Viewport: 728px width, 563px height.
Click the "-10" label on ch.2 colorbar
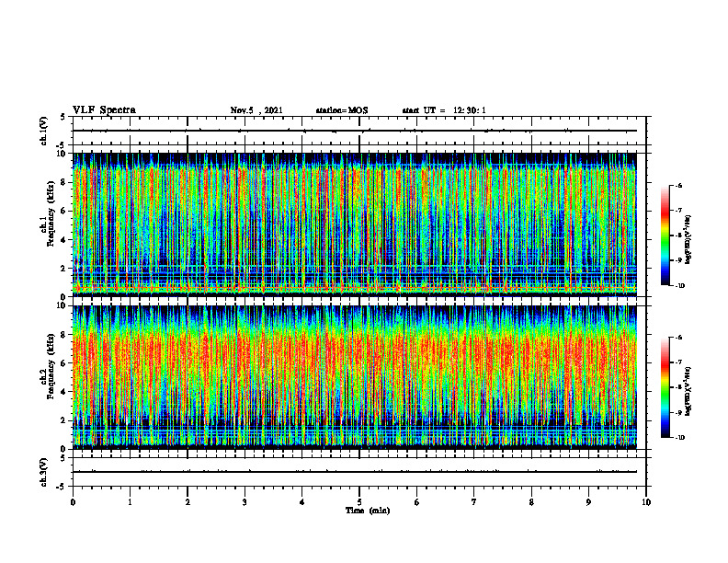(679, 438)
